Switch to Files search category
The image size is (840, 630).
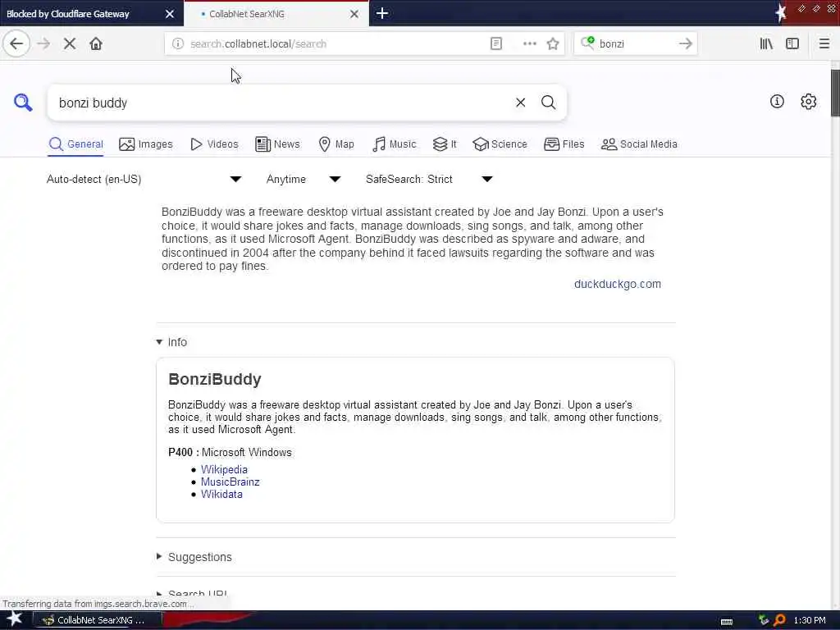[x=564, y=144]
